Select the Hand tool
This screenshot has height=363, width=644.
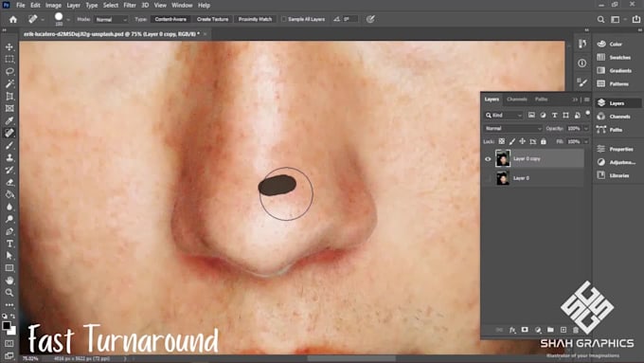click(9, 281)
